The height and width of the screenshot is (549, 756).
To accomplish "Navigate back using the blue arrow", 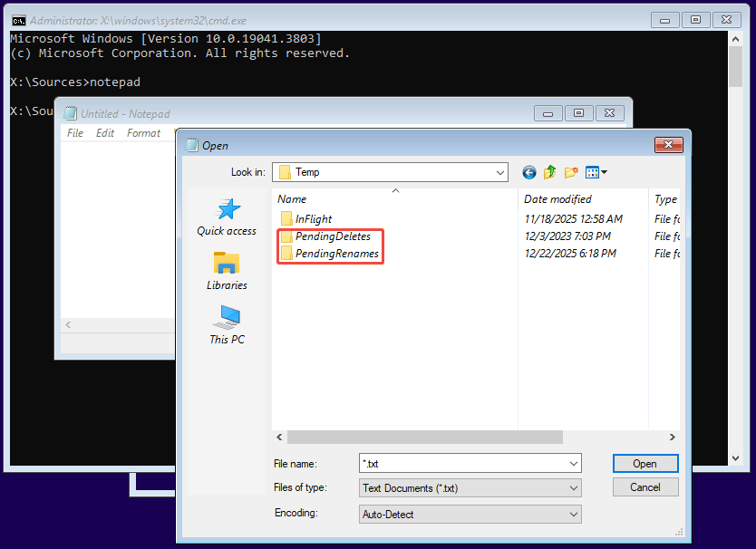I will [528, 172].
